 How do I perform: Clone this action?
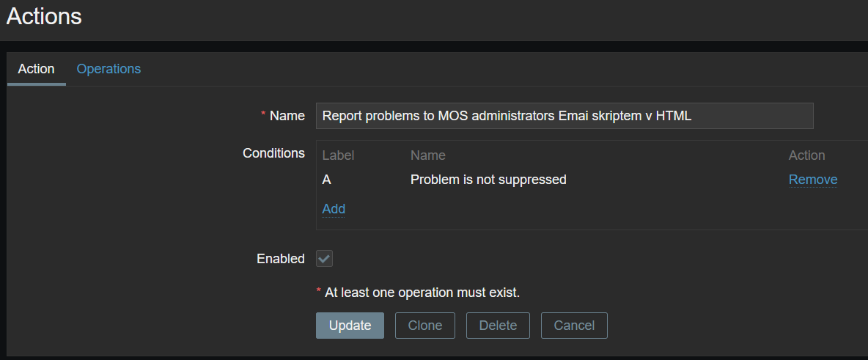[424, 326]
